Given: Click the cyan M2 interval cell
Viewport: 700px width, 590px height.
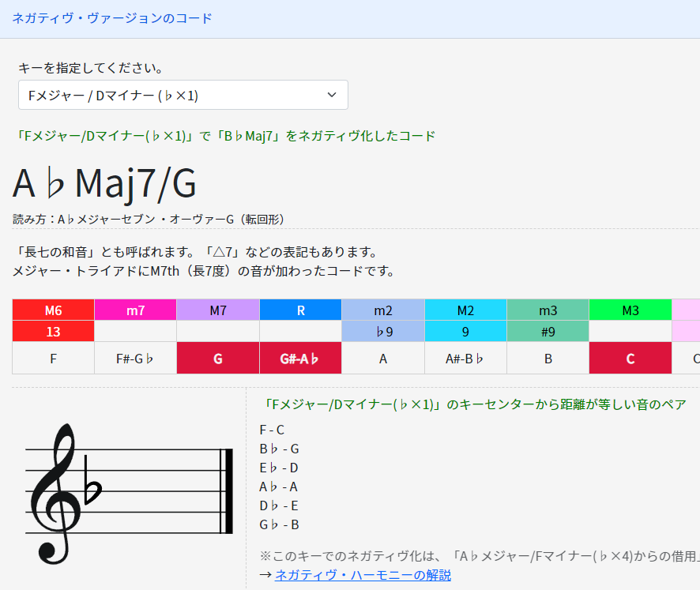Looking at the screenshot, I should point(465,310).
